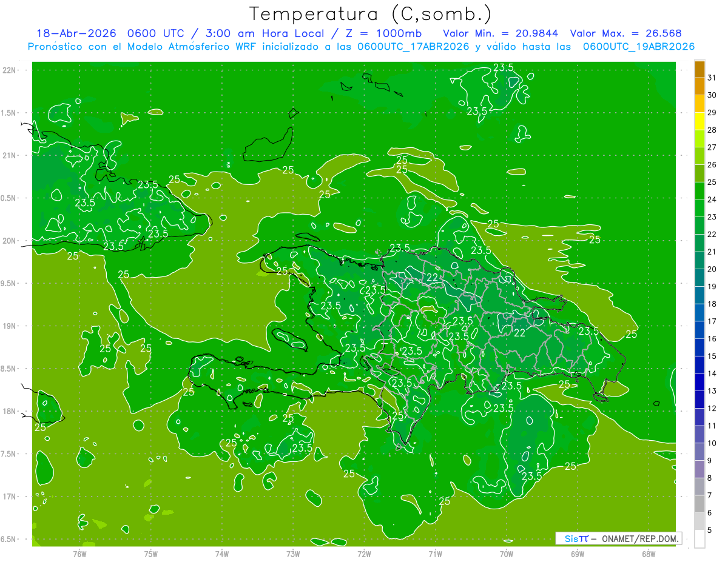Click the orange 31 degree legend swatch
This screenshot has height=562, width=728.
click(x=699, y=69)
